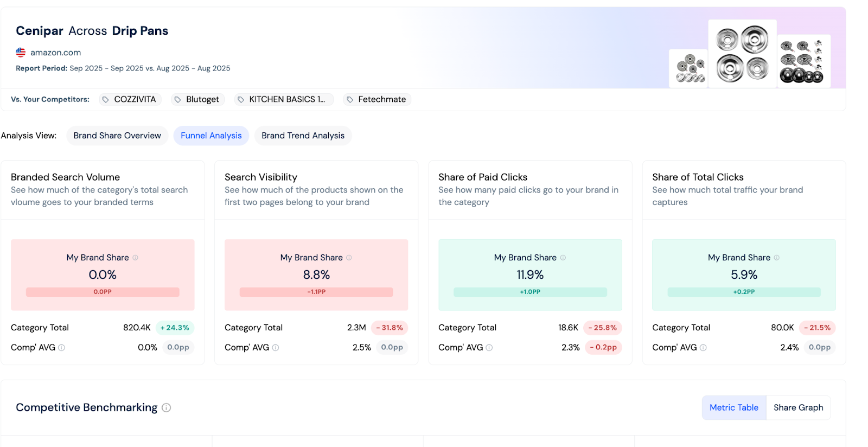Click the -0.2pp Comp' AVG badge
This screenshot has height=447, width=868.
coord(603,347)
